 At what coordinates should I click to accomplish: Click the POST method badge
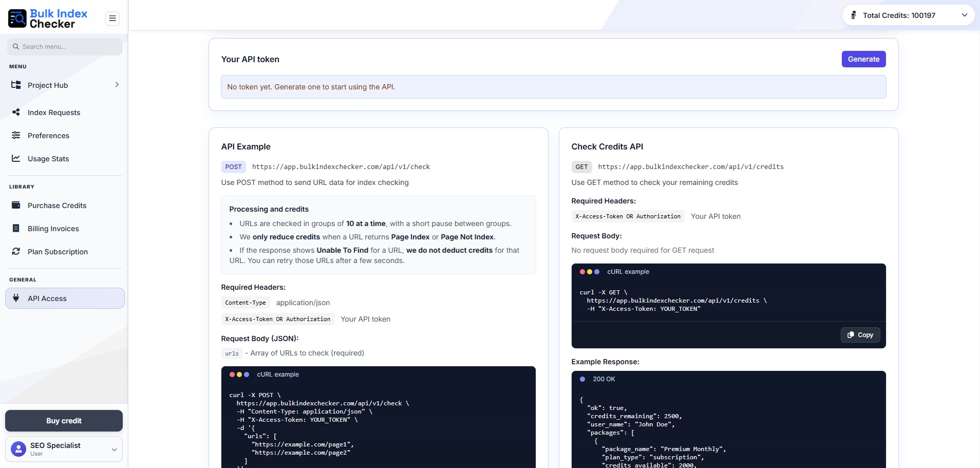(233, 167)
